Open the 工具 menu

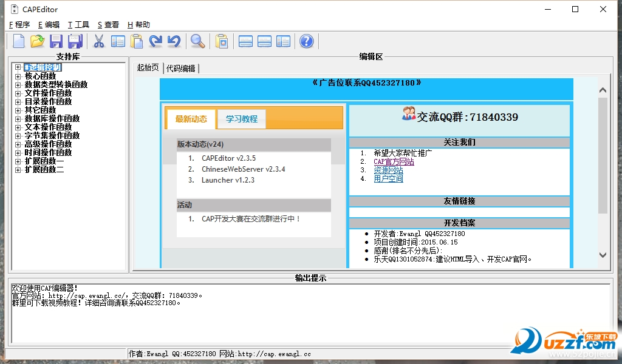78,24
